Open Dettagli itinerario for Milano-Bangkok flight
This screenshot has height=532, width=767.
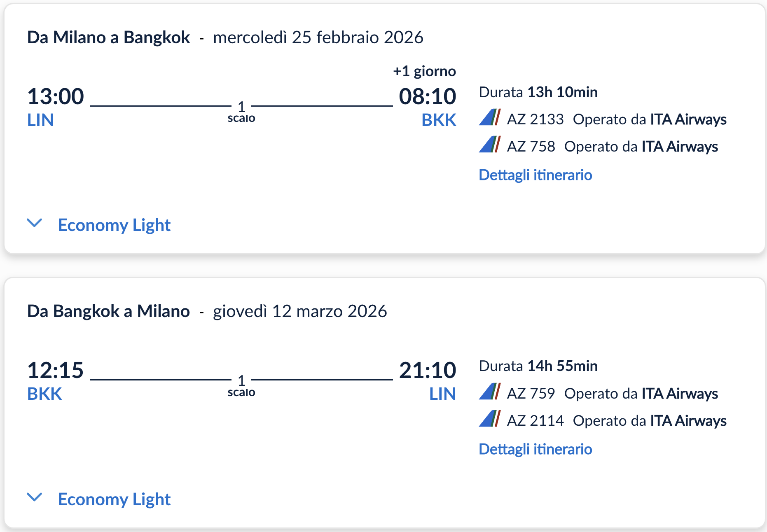[x=535, y=175]
